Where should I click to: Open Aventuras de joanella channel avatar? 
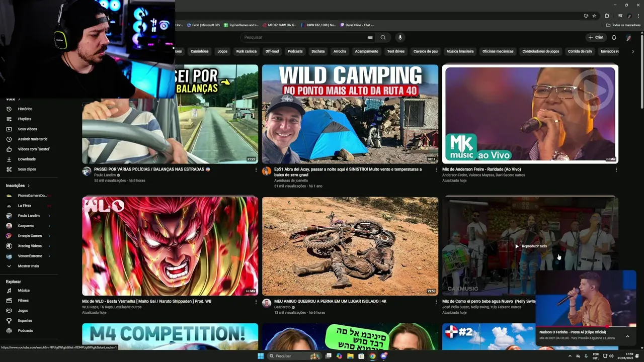(x=267, y=171)
